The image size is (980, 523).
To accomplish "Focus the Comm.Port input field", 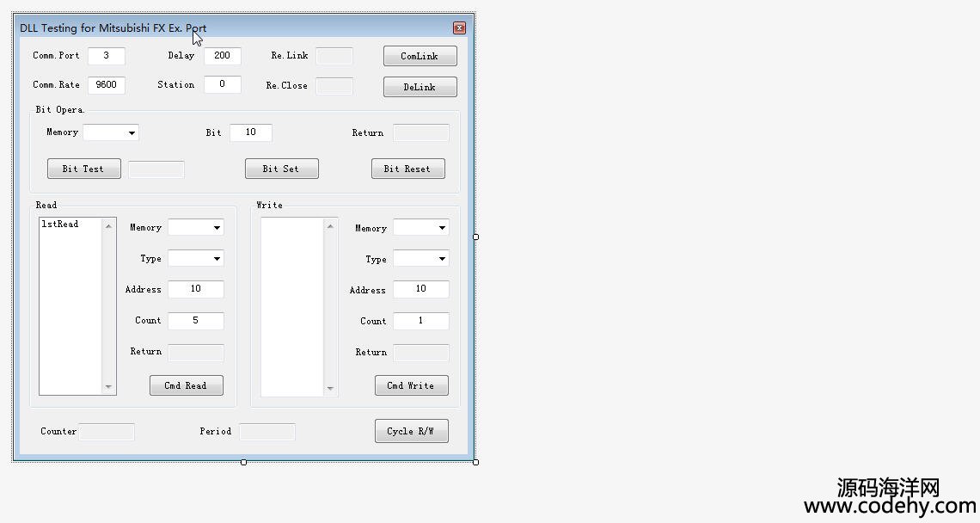I will coord(107,56).
